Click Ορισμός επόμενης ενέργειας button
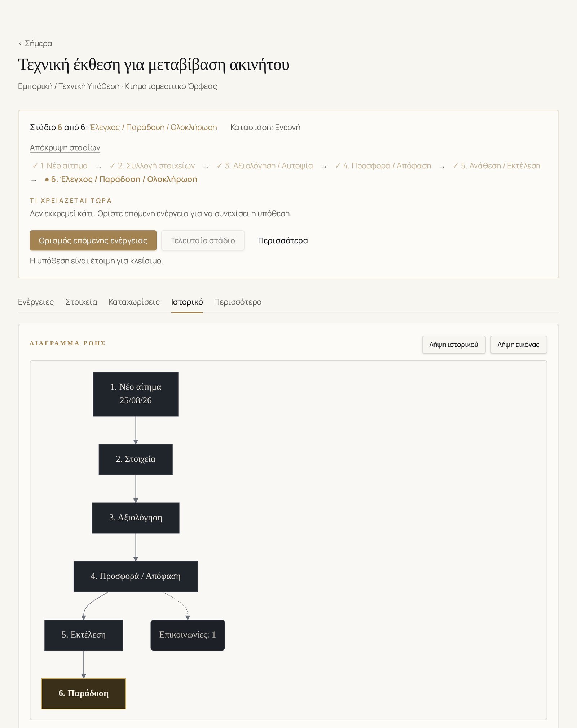The image size is (577, 728). click(93, 240)
